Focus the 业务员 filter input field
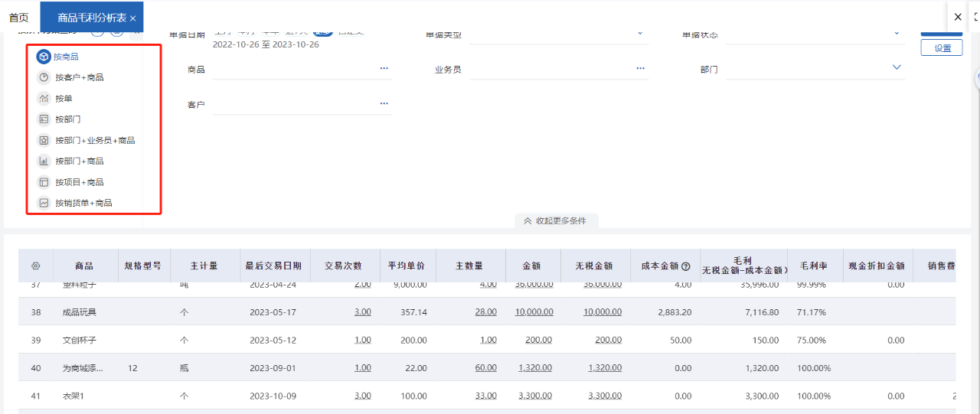Screen dimensions: 980x414 tap(559, 70)
